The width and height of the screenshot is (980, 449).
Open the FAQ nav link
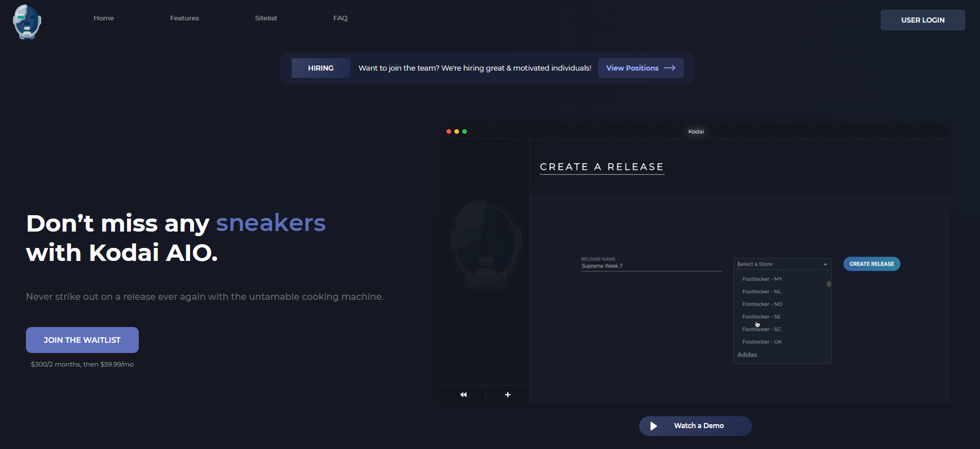coord(340,18)
